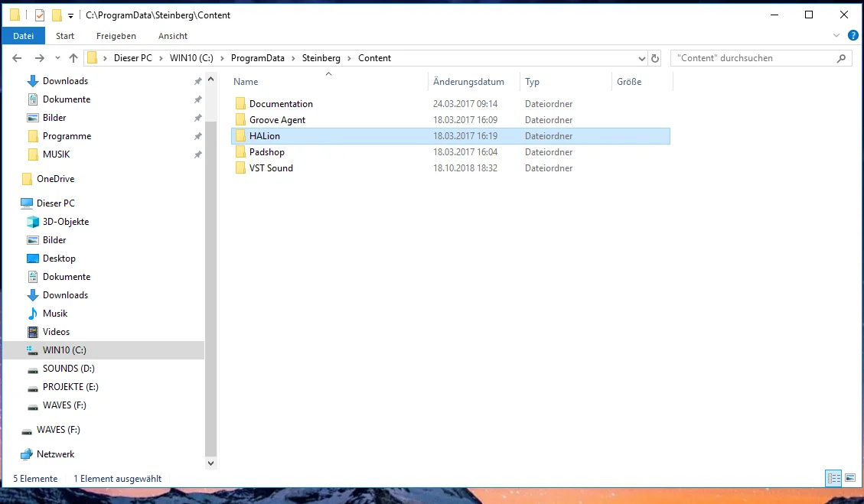
Task: Open the help question mark icon
Action: point(853,36)
